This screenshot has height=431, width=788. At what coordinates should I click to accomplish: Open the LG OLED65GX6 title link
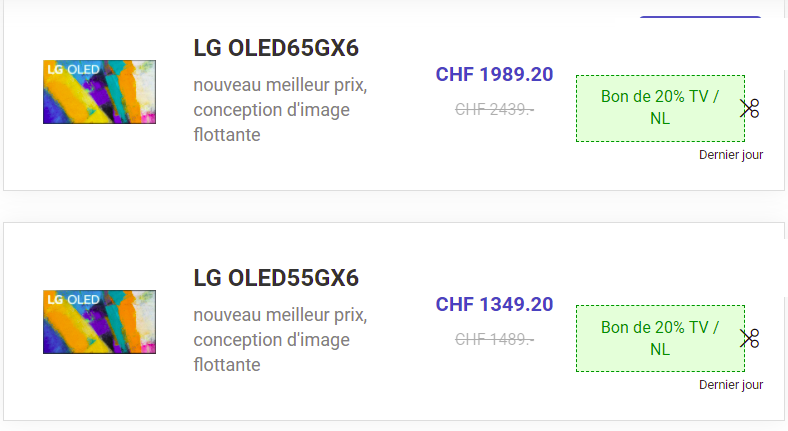pos(276,48)
